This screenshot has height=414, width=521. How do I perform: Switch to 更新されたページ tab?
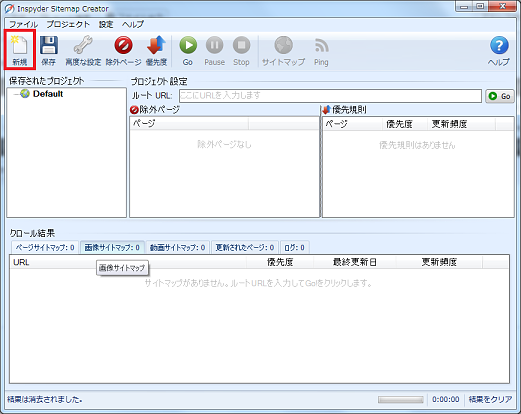pos(245,248)
